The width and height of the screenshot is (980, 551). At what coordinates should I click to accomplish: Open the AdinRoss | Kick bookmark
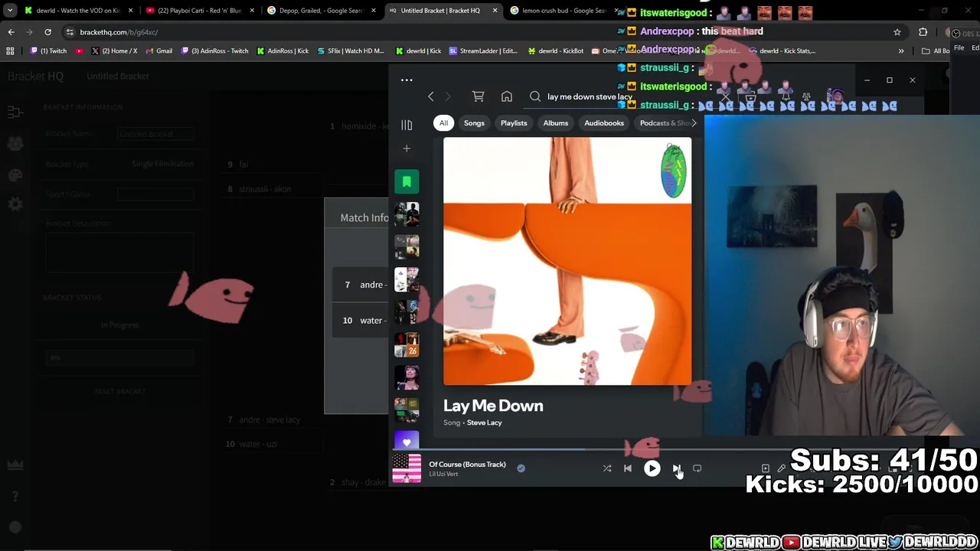pyautogui.click(x=283, y=51)
